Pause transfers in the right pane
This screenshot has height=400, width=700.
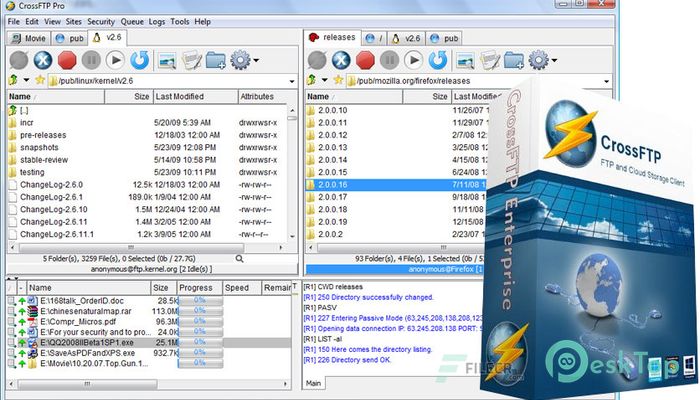[389, 60]
